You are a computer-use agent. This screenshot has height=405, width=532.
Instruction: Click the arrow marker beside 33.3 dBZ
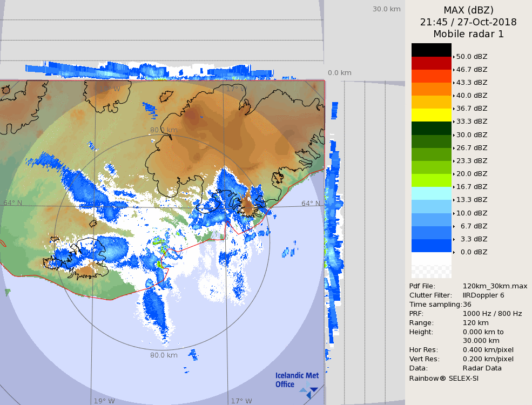(x=454, y=122)
